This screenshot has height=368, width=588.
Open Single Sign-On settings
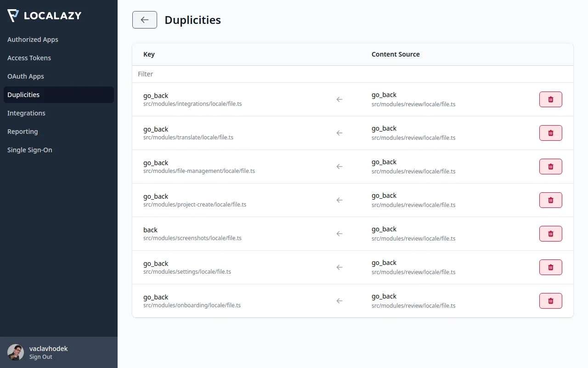point(29,150)
